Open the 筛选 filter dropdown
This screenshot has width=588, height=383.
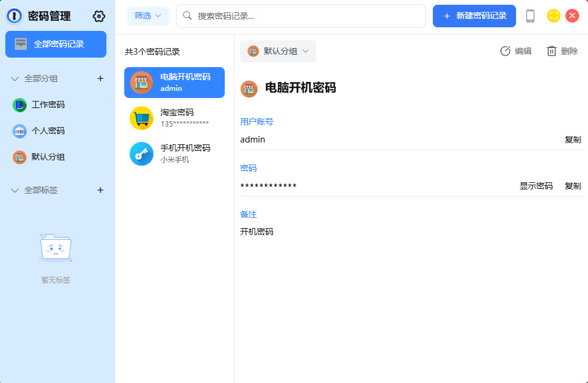148,16
